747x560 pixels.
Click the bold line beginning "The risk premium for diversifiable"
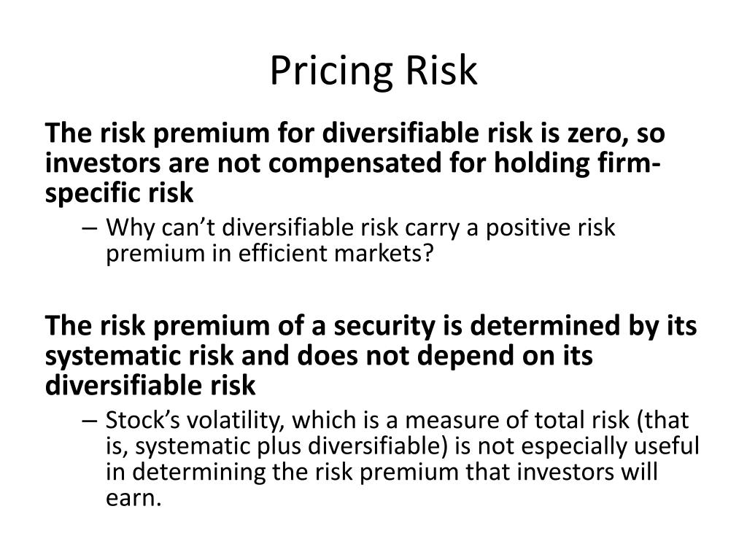(x=355, y=133)
